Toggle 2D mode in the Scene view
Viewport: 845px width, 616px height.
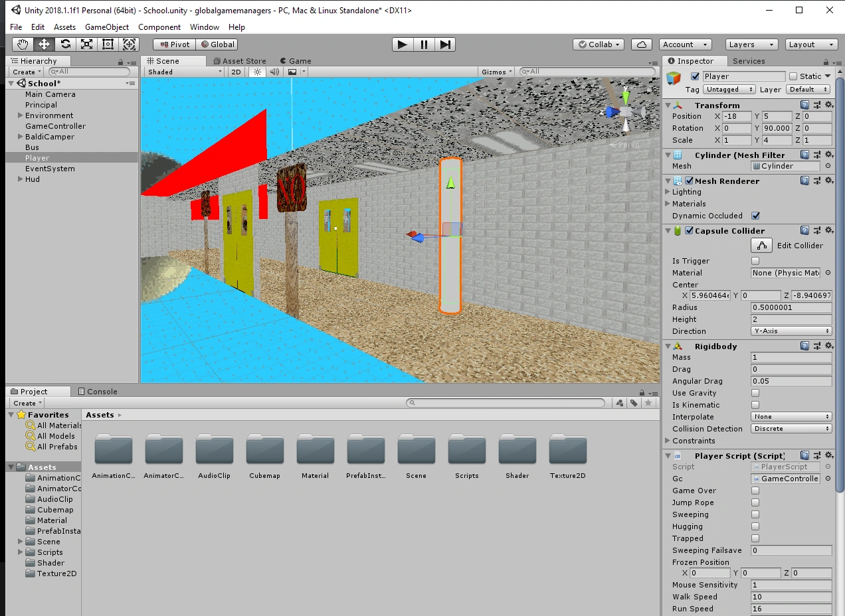pyautogui.click(x=236, y=72)
